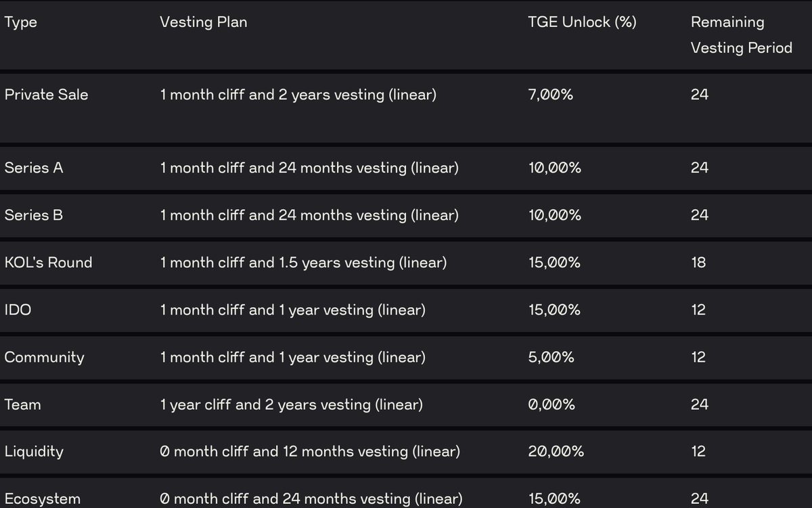This screenshot has width=812, height=508.
Task: Select the Community row label
Action: [x=45, y=357]
